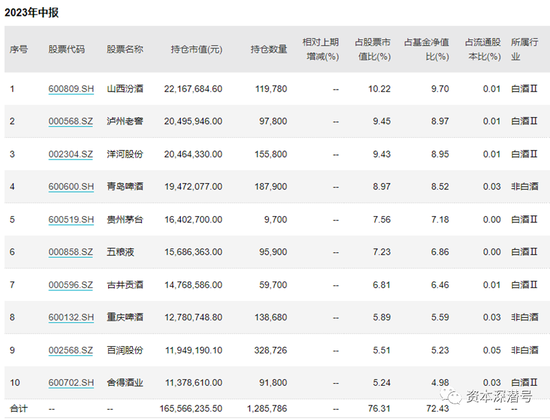This screenshot has height=420, width=550.
Task: Click the 股票名称 column header
Action: point(125,49)
